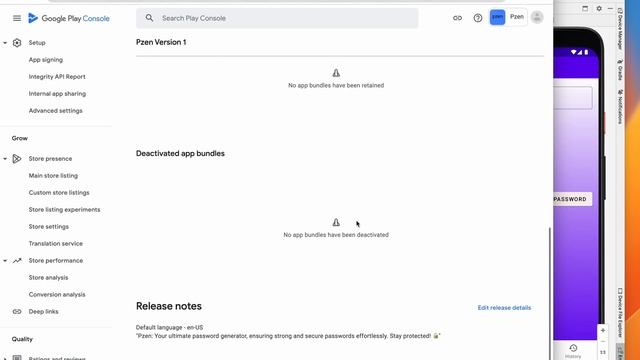The height and width of the screenshot is (360, 640).
Task: Open the account avatar menu
Action: coord(537,17)
